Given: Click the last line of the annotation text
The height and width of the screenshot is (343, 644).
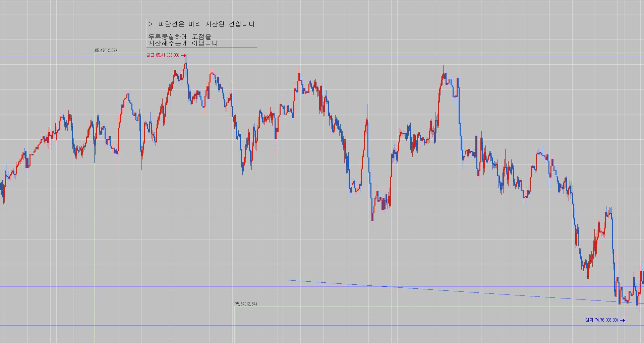Looking at the screenshot, I should point(183,43).
